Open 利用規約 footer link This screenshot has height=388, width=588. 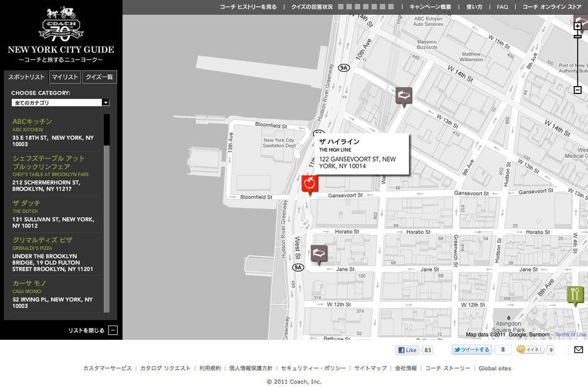[x=210, y=368]
